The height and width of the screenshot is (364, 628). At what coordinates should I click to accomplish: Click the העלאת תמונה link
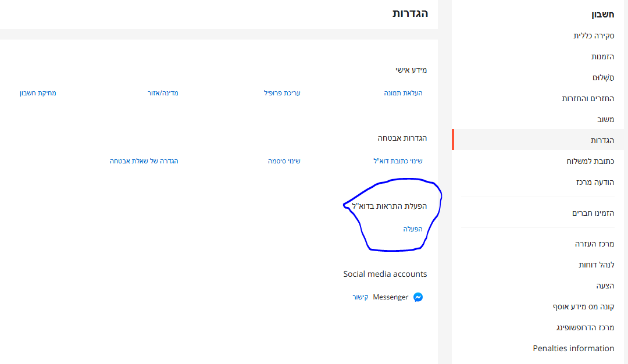coord(403,93)
